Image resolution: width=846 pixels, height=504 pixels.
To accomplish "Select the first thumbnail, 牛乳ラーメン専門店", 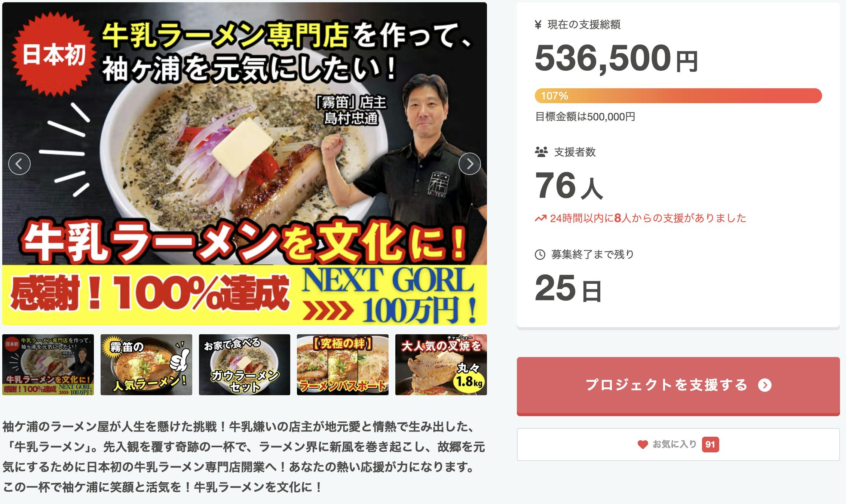I will point(48,365).
